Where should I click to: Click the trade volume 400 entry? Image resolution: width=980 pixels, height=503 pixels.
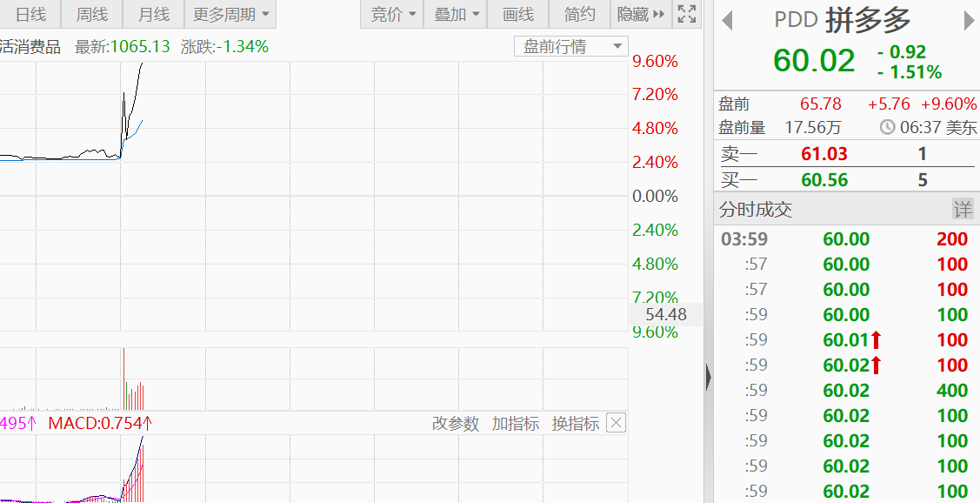952,391
